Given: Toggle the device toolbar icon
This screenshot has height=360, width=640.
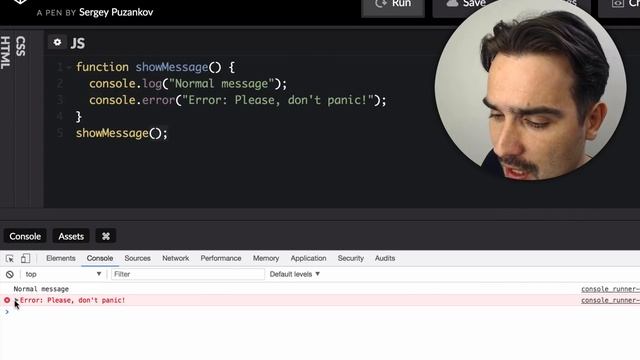Looking at the screenshot, I should pyautogui.click(x=25, y=258).
